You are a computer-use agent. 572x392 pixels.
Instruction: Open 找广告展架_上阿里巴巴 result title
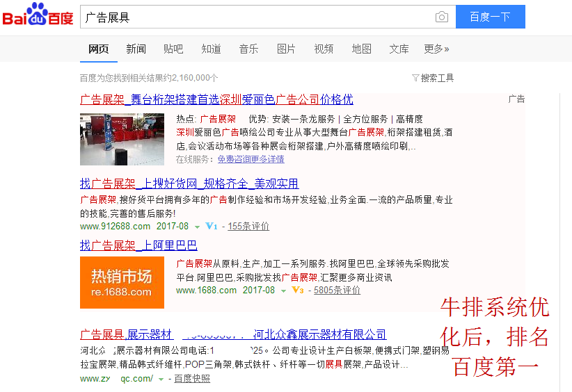pos(138,245)
